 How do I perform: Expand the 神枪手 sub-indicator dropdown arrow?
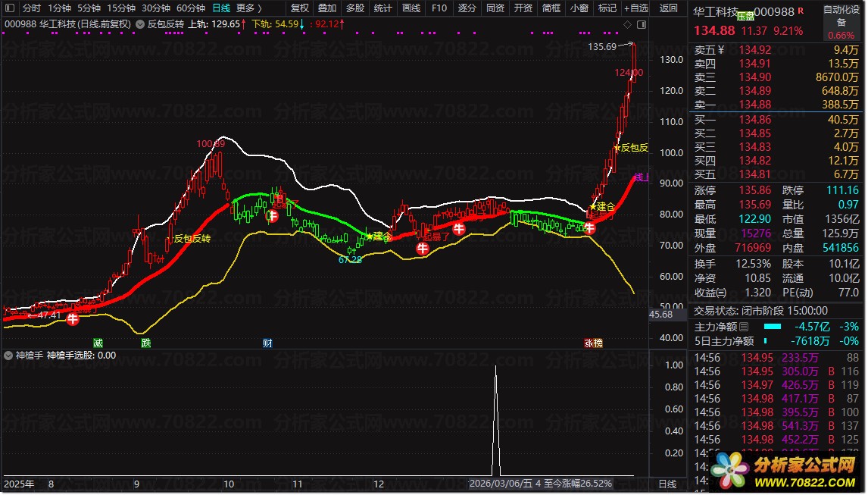[x=8, y=355]
